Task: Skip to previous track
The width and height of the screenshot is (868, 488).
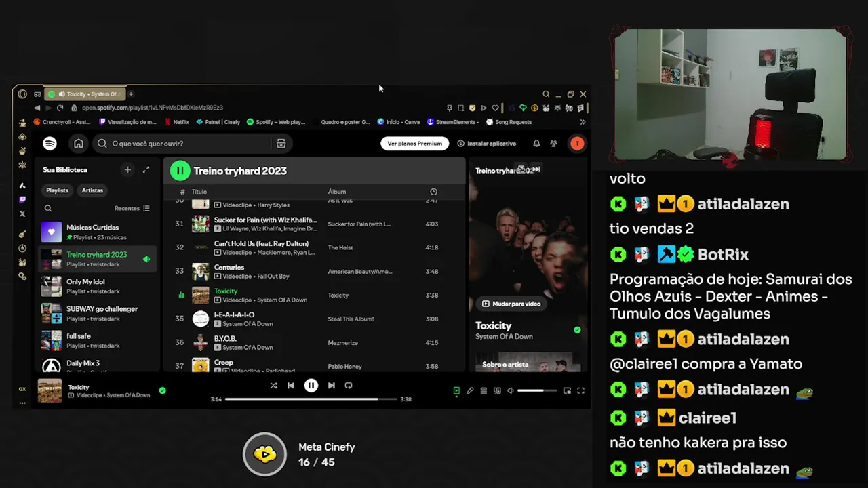Action: [291, 386]
